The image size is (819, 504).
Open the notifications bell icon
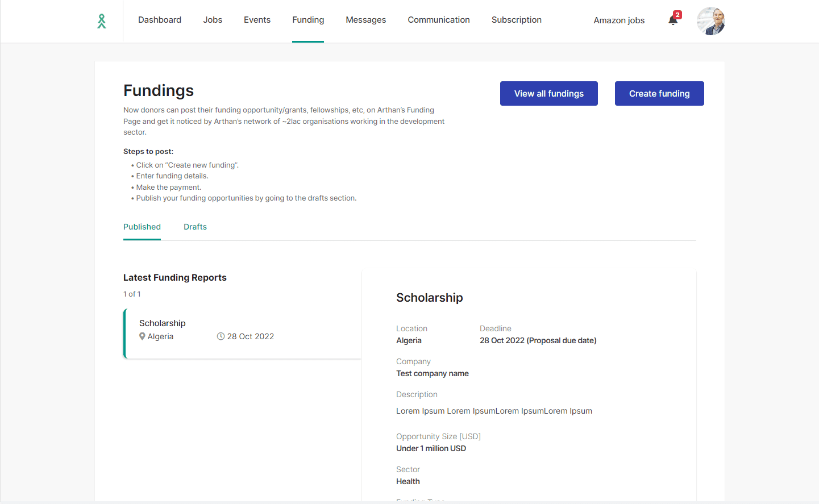(673, 20)
